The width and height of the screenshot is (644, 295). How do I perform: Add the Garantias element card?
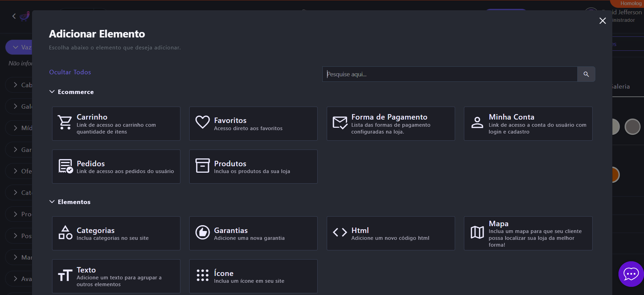click(x=253, y=233)
